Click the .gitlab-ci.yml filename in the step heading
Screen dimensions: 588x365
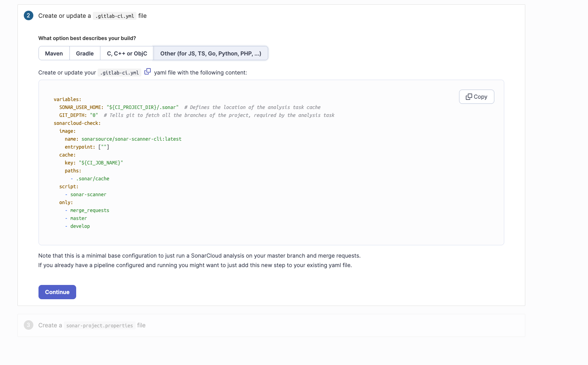coord(115,16)
